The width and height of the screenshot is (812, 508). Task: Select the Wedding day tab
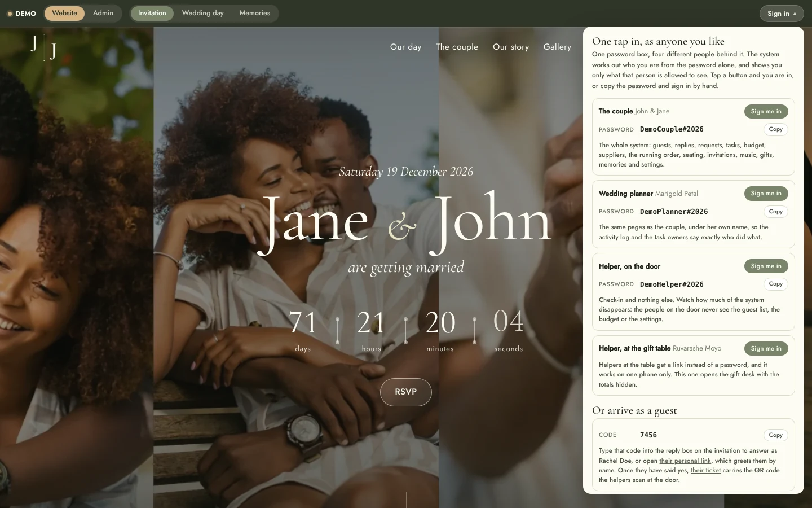click(202, 13)
